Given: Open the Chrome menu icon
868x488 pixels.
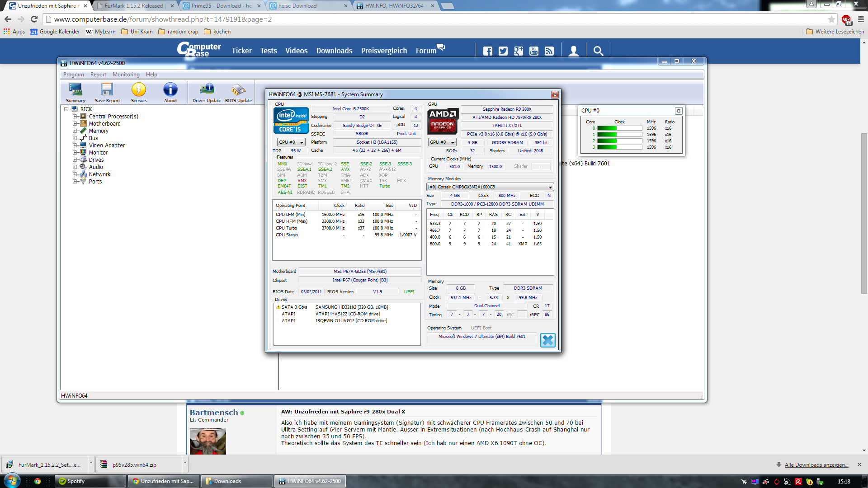Looking at the screenshot, I should 861,19.
